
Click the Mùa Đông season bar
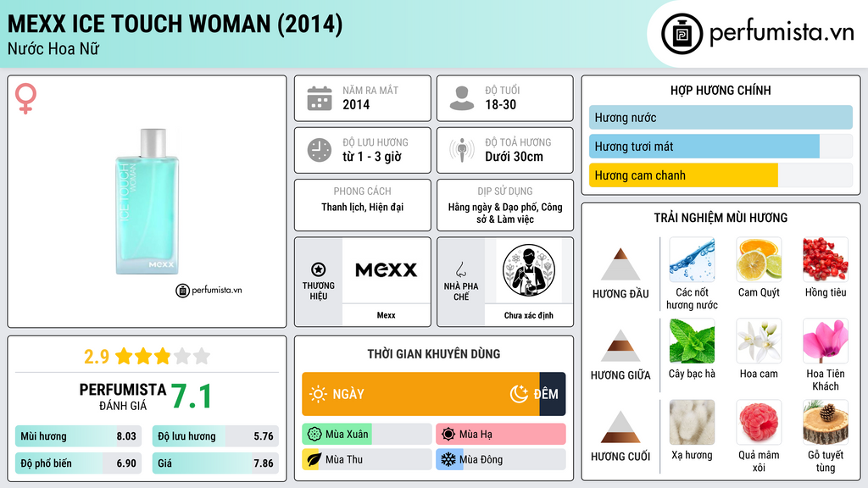pyautogui.click(x=501, y=459)
